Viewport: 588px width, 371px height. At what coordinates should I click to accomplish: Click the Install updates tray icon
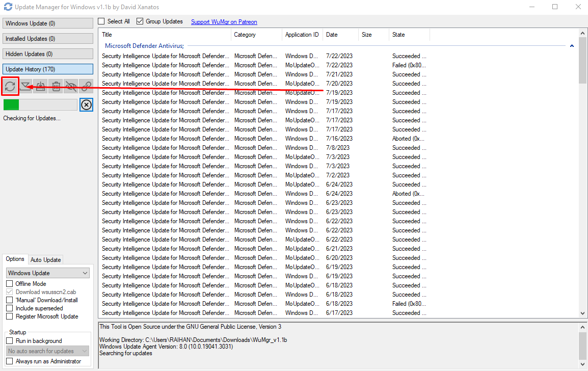tap(40, 87)
